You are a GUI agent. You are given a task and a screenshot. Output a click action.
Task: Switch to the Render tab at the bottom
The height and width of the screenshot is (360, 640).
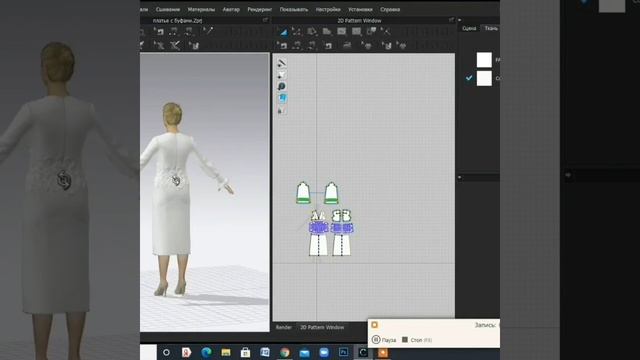pyautogui.click(x=284, y=327)
